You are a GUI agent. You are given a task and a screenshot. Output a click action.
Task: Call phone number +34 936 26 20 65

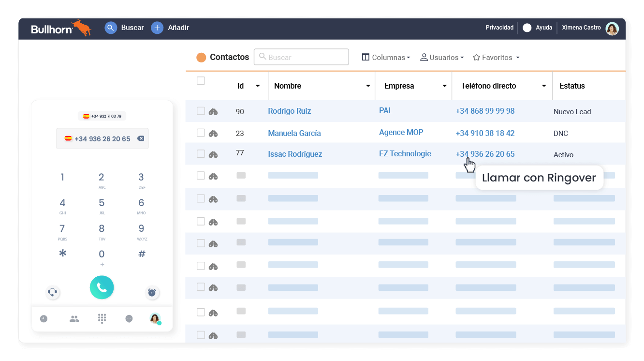pyautogui.click(x=485, y=154)
